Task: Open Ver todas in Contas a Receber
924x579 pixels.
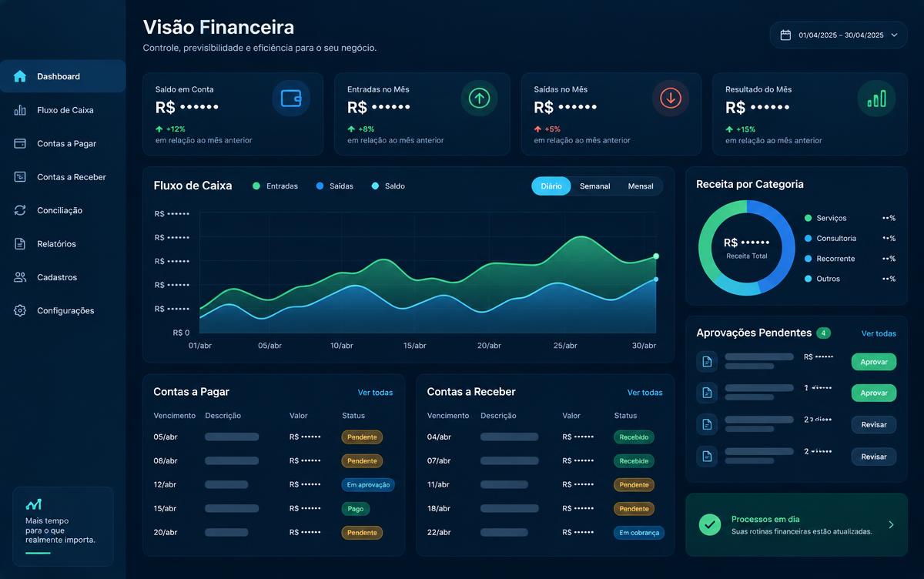Action: (x=644, y=393)
